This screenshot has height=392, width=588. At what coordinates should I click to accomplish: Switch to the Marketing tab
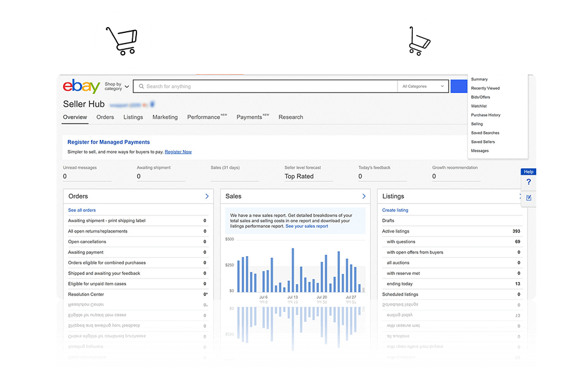(165, 117)
